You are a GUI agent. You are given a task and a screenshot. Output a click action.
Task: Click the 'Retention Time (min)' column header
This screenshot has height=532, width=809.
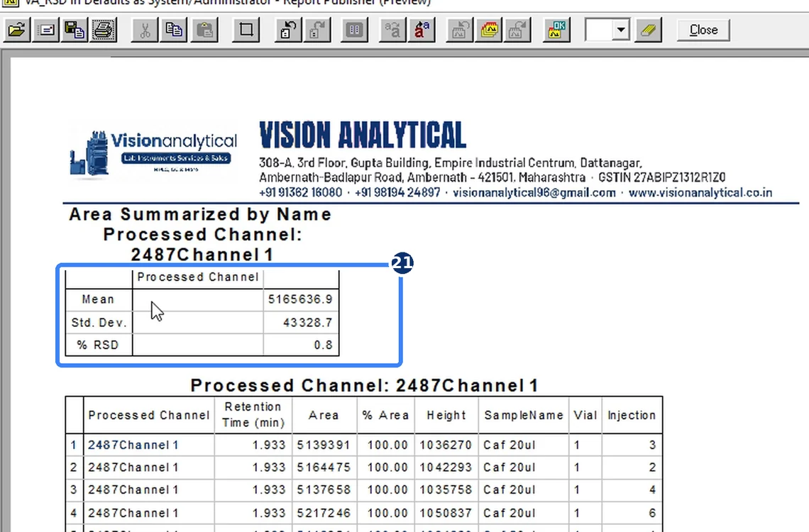(x=253, y=415)
